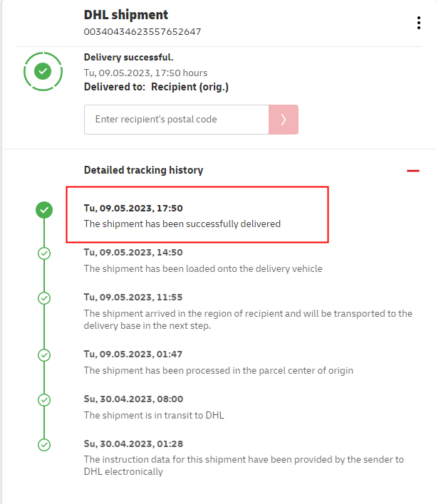Select the successfully delivered tracking entry
The height and width of the screenshot is (504, 436).
pos(182,224)
